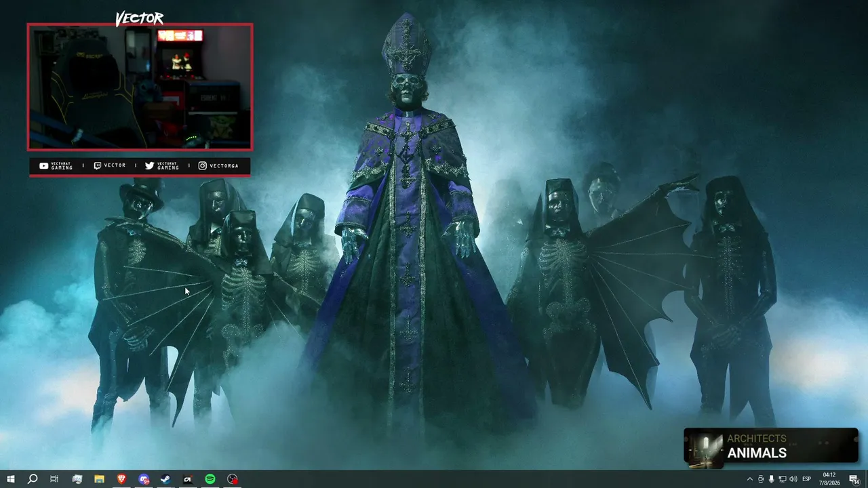Open the network status tray icon
This screenshot has height=488, width=868.
[x=783, y=479]
